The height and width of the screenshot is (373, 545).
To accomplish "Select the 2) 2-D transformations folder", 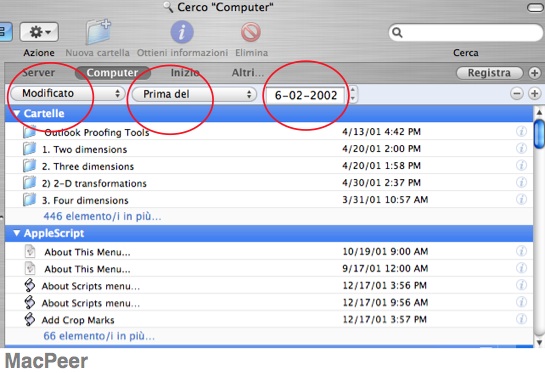I will (269, 183).
